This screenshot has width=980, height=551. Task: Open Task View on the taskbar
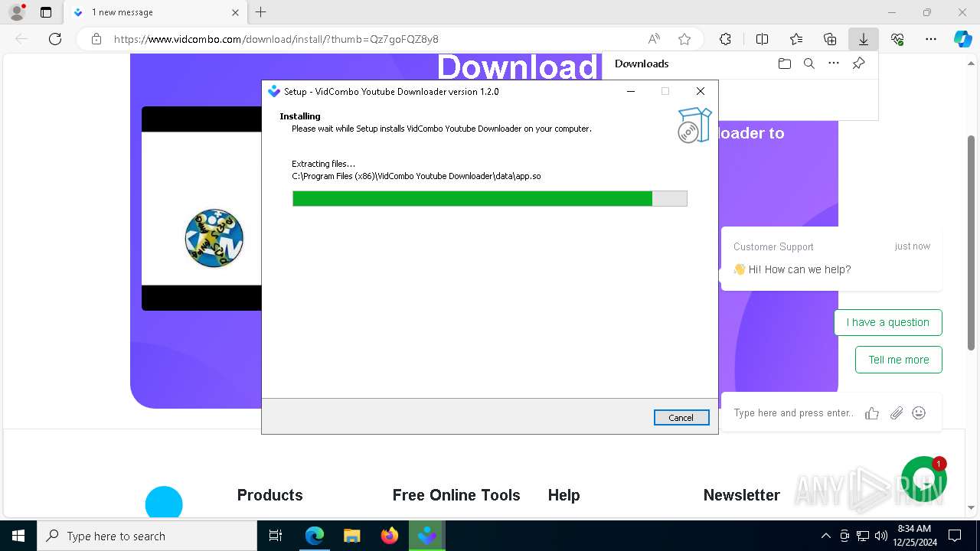tap(276, 536)
